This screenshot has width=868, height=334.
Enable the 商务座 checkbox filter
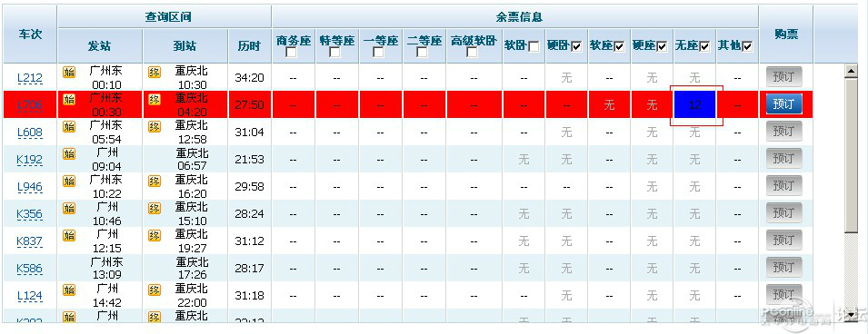291,53
